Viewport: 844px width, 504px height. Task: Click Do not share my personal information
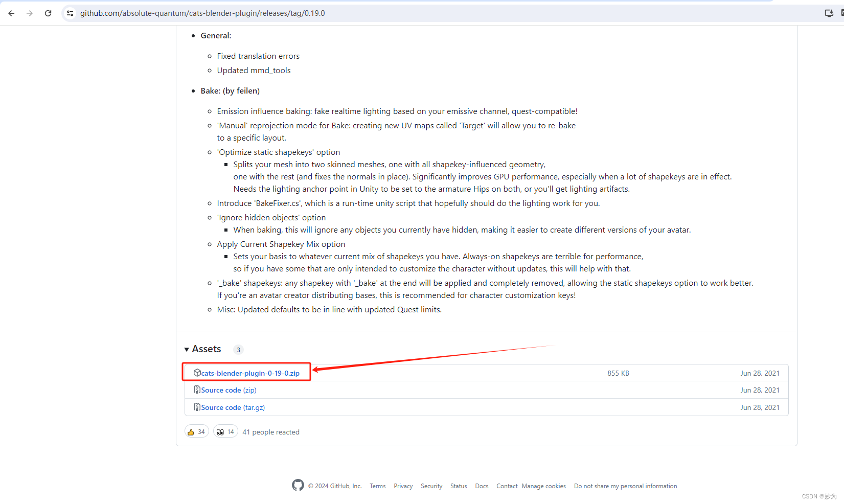(x=625, y=486)
